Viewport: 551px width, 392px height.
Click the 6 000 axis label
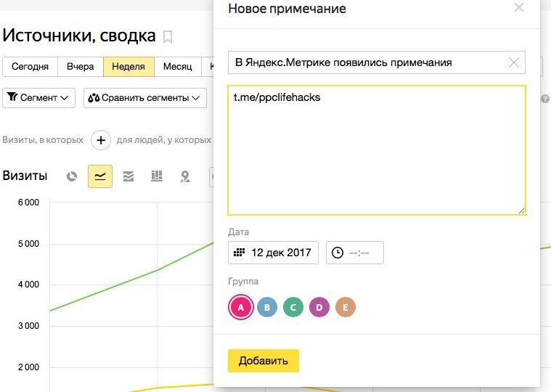click(29, 203)
